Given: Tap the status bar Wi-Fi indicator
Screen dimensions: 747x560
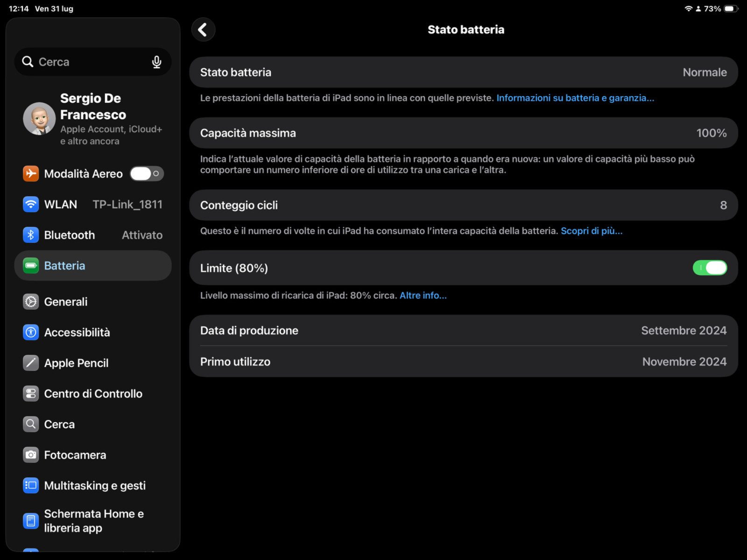Looking at the screenshot, I should pyautogui.click(x=689, y=8).
